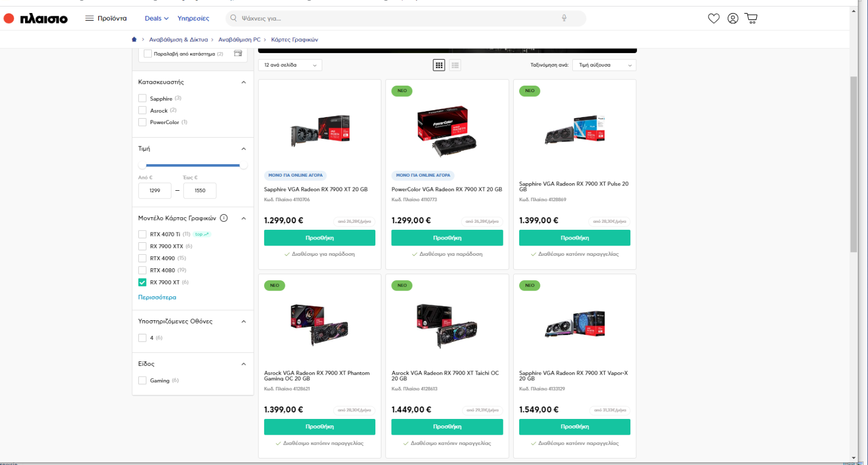Add Sapphire Vapor-X to cart
Viewport: 868px width, 465px height.
tap(575, 427)
